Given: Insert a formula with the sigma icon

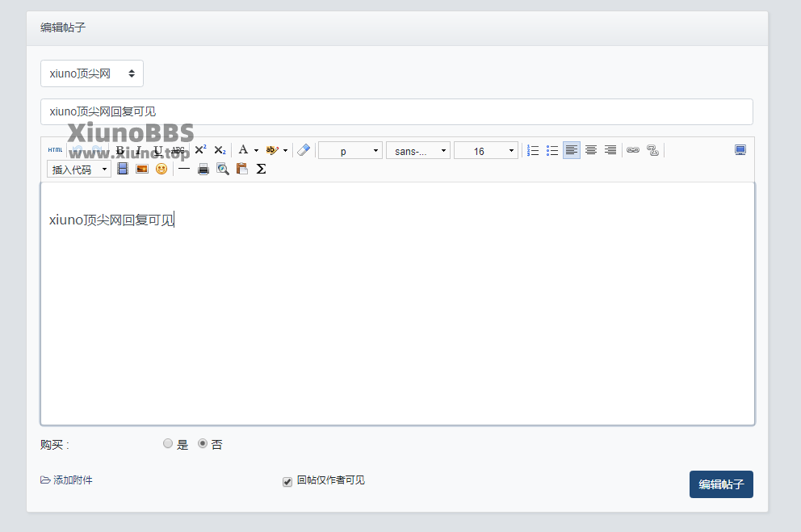Looking at the screenshot, I should [261, 169].
